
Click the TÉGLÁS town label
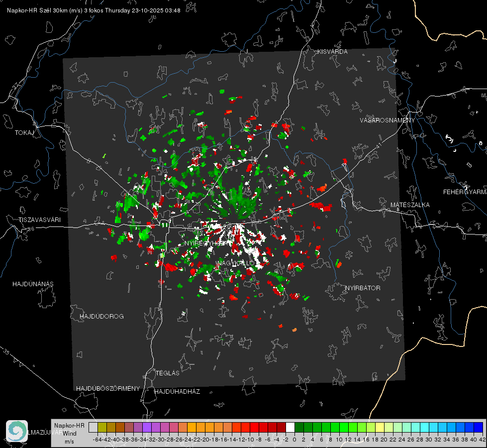pyautogui.click(x=168, y=373)
